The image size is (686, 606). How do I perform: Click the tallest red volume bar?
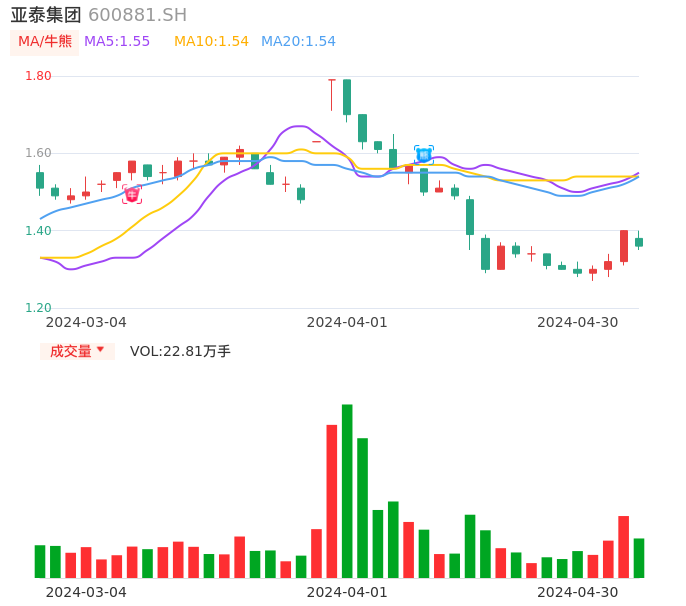click(x=332, y=501)
